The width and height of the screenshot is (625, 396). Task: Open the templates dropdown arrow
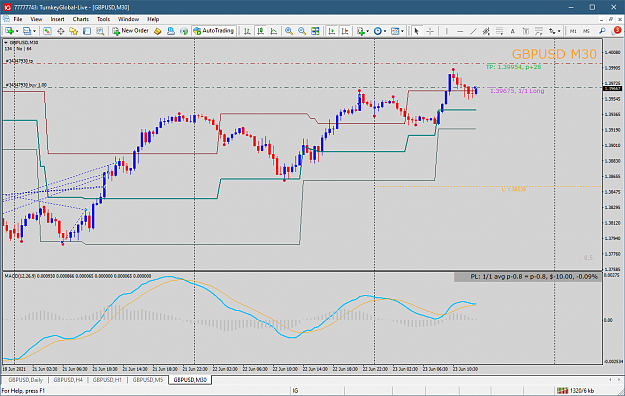402,31
